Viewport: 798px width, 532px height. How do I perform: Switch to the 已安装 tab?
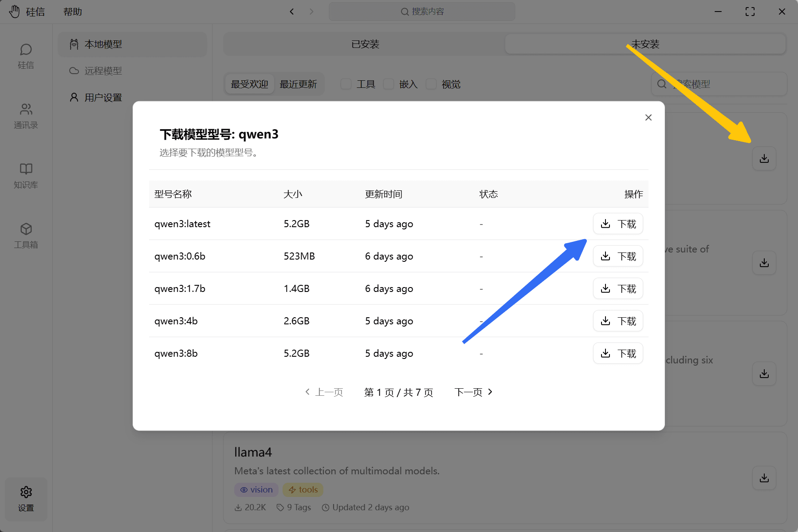coord(365,44)
